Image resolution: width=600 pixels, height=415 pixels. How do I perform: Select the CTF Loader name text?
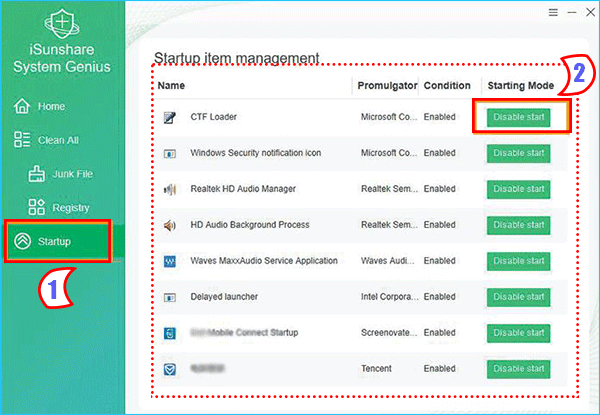pos(214,117)
